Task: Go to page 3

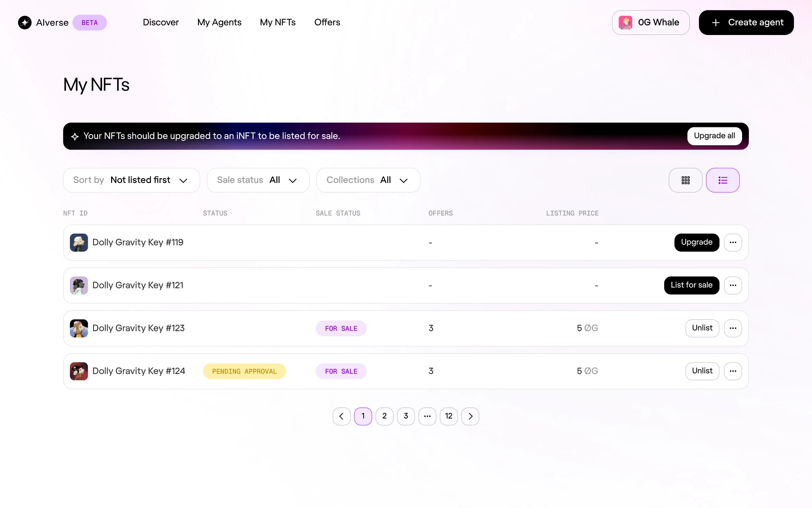Action: click(x=406, y=416)
